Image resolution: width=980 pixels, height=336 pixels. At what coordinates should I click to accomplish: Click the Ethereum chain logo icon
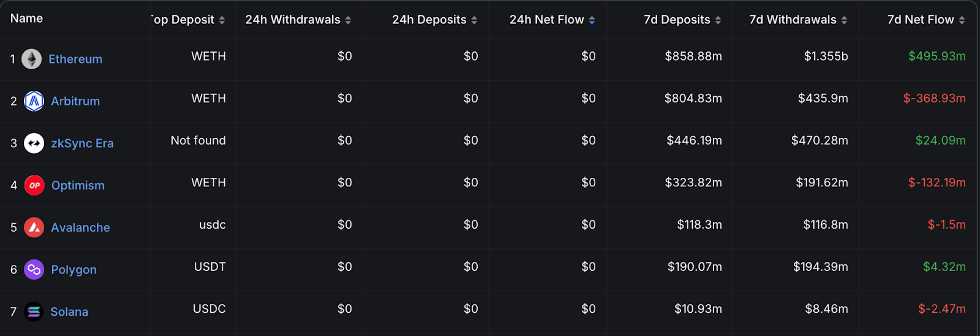click(x=32, y=59)
